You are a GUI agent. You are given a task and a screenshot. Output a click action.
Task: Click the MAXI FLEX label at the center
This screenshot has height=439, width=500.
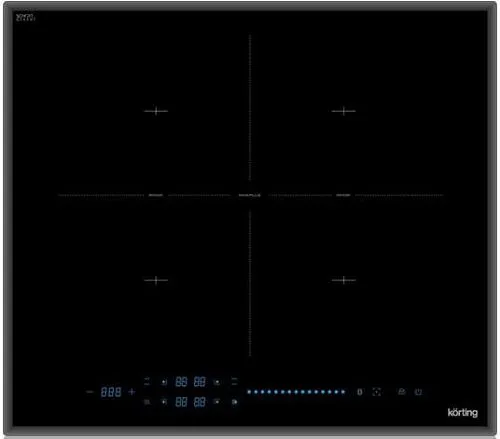250,195
